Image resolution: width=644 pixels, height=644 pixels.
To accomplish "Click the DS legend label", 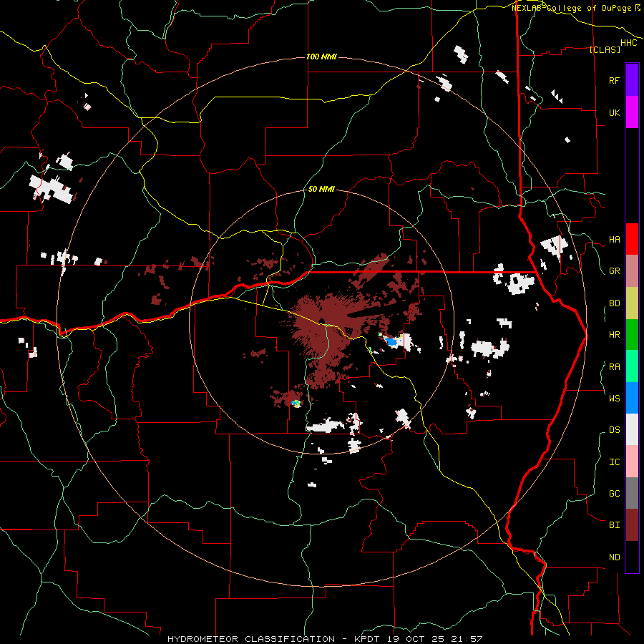I will 614,430.
